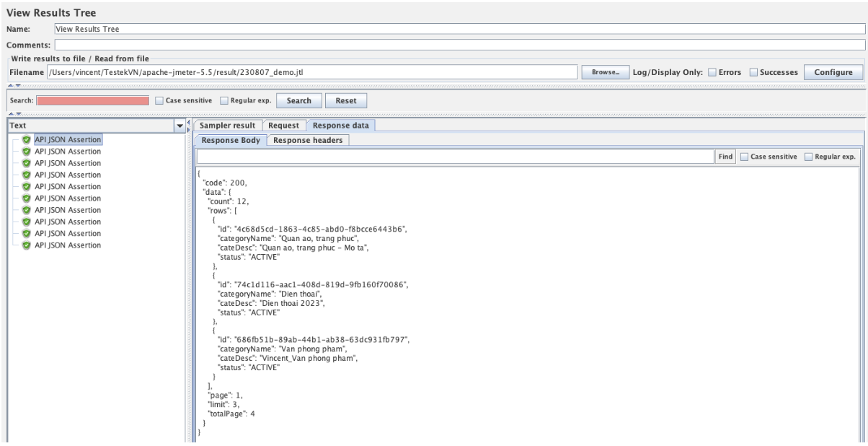Switch to Response headers tab
Screen dimensions: 868x446
pyautogui.click(x=308, y=140)
